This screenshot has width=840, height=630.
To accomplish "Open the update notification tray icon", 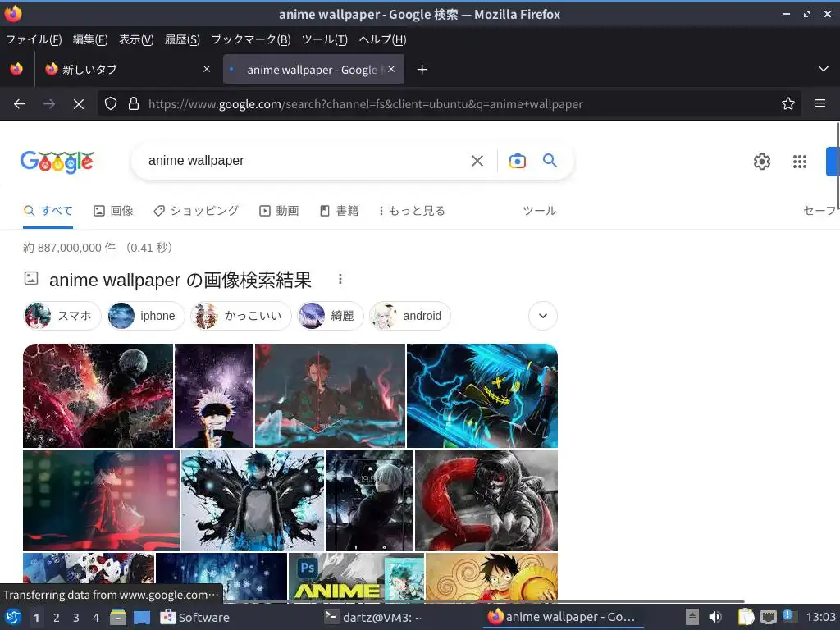I will coord(788,616).
